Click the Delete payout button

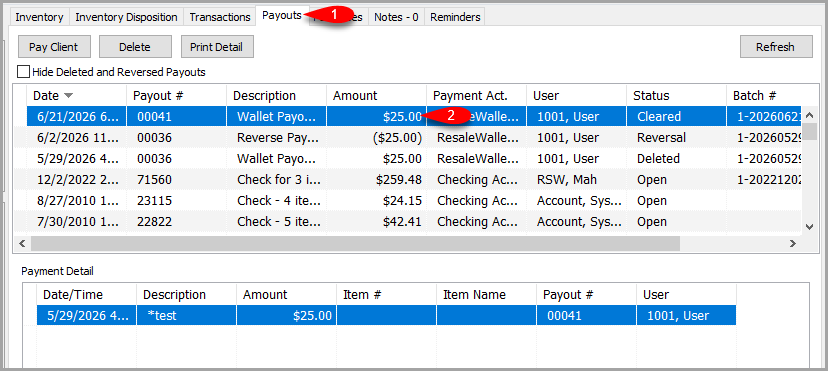(x=135, y=47)
